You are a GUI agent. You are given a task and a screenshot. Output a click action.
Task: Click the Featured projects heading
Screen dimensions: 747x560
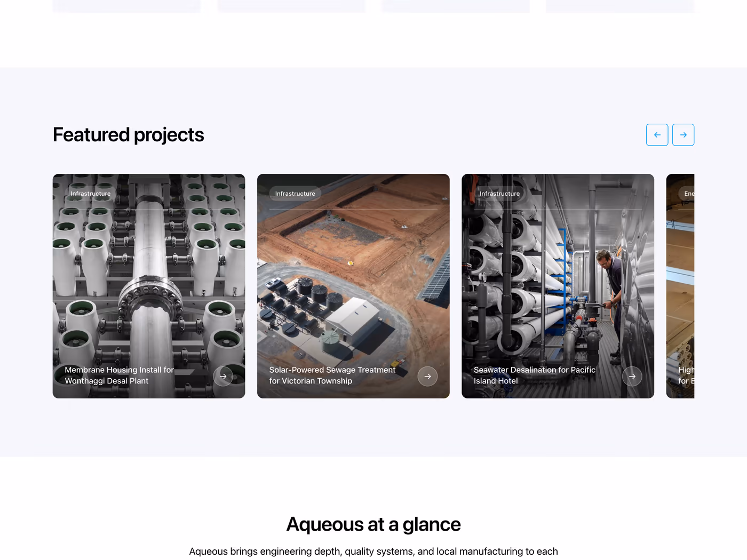128,135
